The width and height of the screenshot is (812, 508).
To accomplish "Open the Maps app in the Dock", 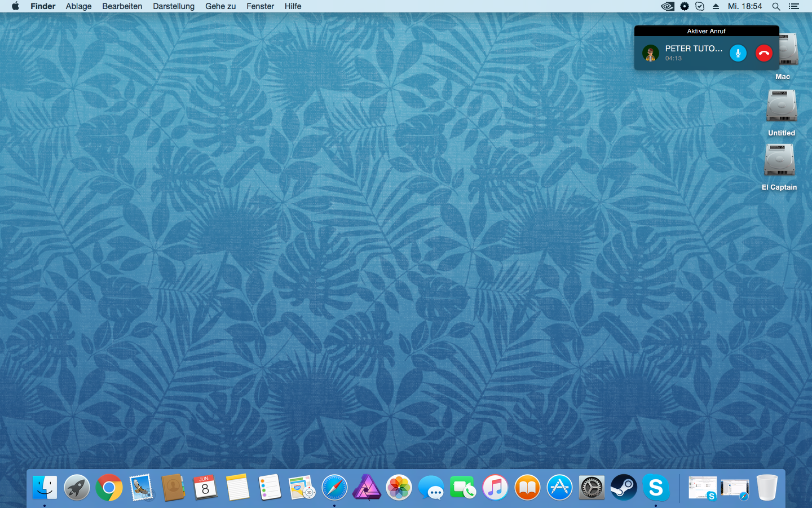I will [x=302, y=487].
